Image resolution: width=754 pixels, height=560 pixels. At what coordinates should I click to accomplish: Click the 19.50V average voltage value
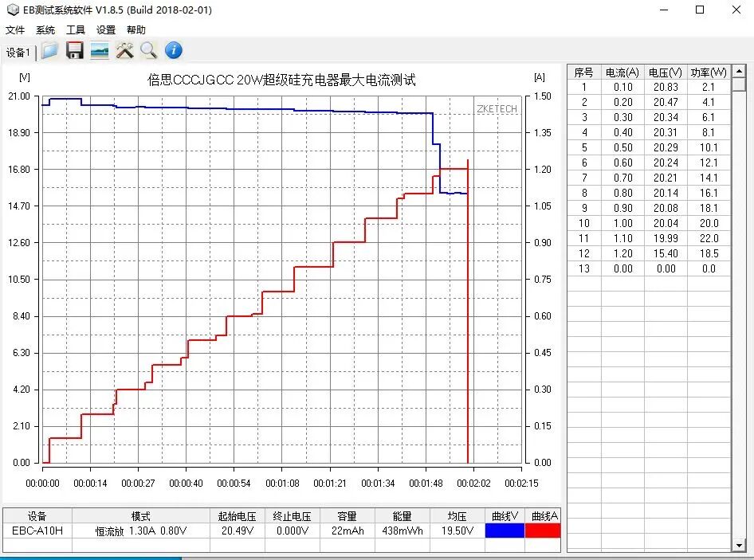pos(458,531)
